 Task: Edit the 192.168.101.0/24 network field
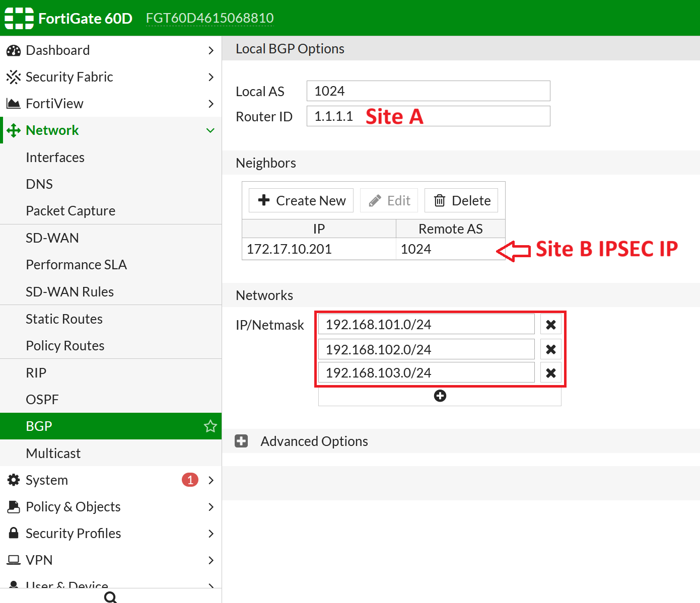point(427,325)
